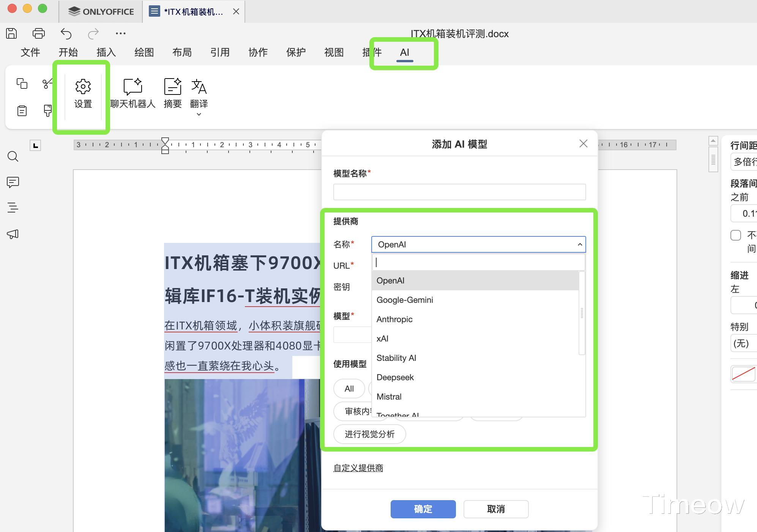757x532 pixels.
Task: Expand the Translate (翻译) dropdown arrow
Action: pos(199,114)
